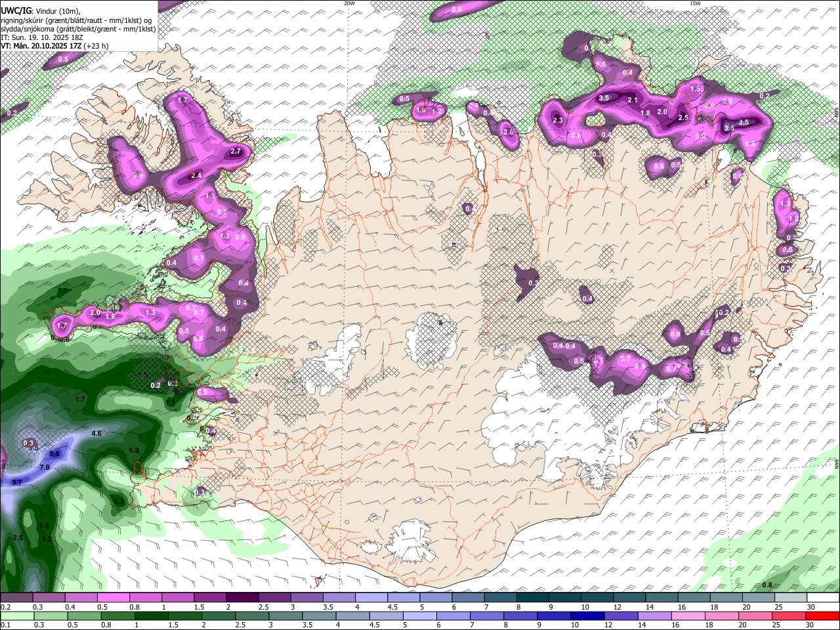Click the '0.4' label under the snow scale
Screen dimensions: 840x630
(x=70, y=607)
